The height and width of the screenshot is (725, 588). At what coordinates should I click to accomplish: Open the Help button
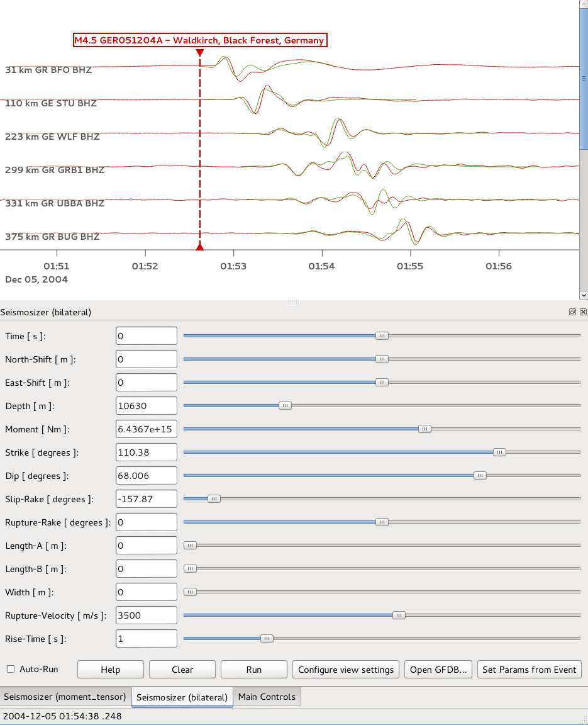coord(111,670)
